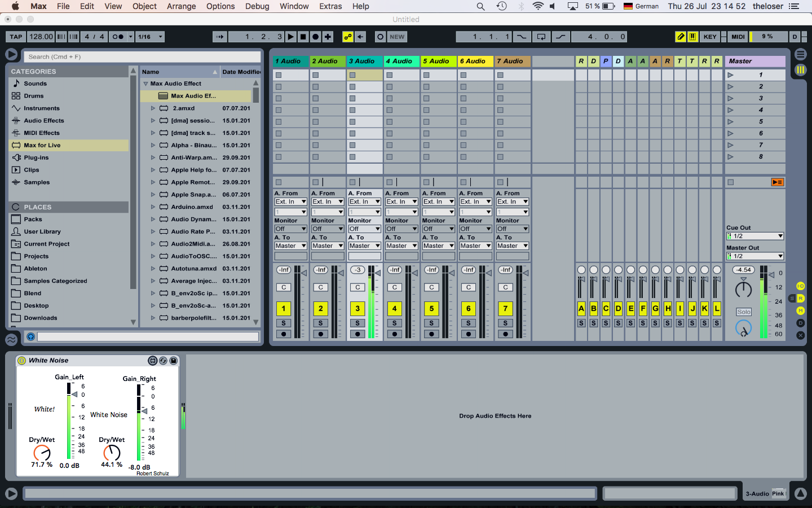Click the TAP tempo button
The height and width of the screenshot is (508, 812).
(x=16, y=37)
